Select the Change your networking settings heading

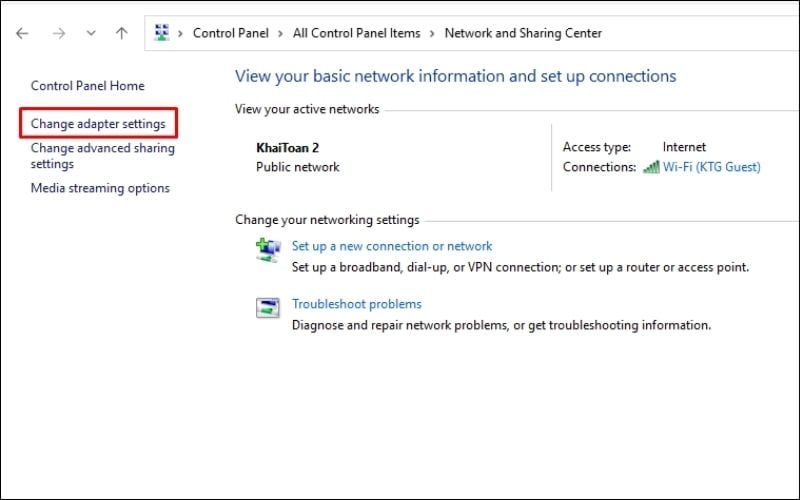point(327,220)
